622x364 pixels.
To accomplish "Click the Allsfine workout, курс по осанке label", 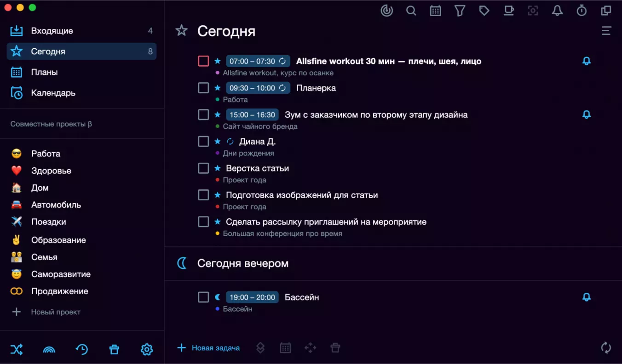I will [x=278, y=73].
